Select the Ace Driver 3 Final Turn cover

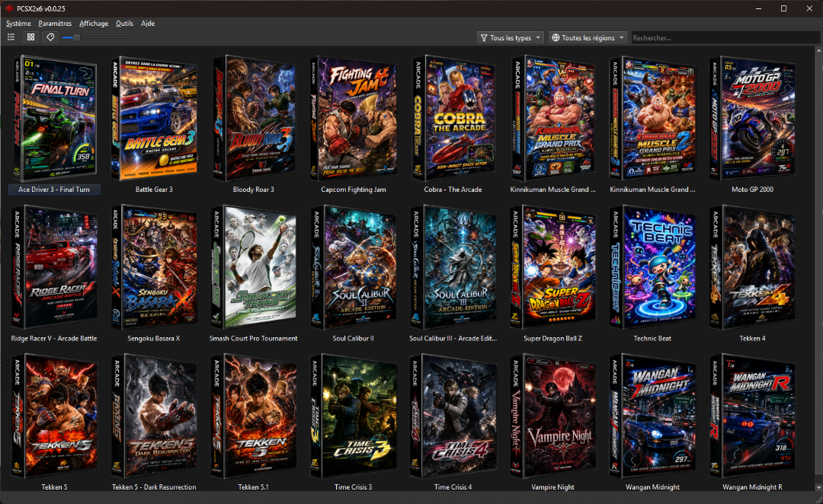click(54, 118)
